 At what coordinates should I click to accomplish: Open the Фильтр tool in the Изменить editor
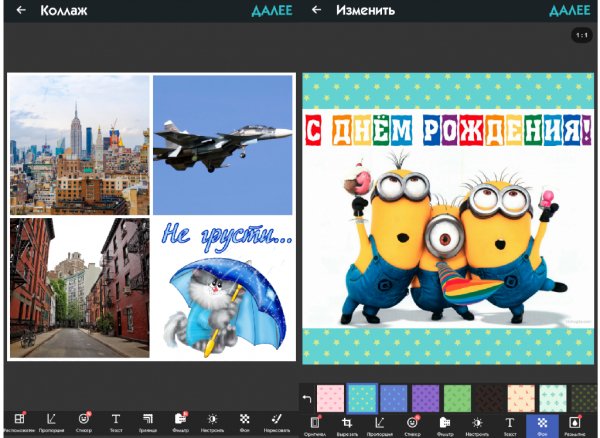[x=445, y=426]
